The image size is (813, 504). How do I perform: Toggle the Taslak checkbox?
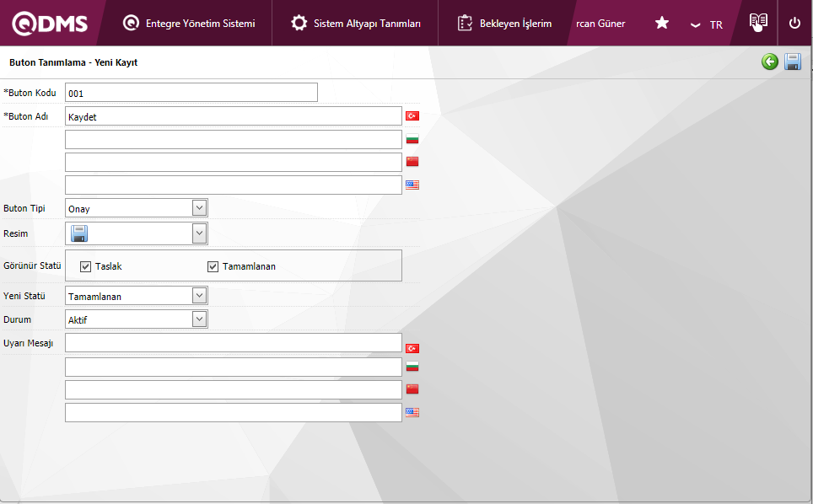coord(85,267)
